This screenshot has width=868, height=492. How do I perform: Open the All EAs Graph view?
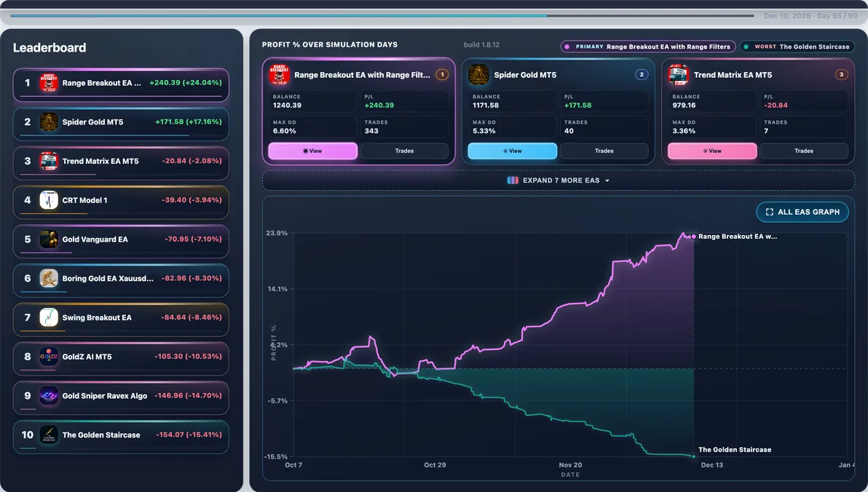click(802, 212)
